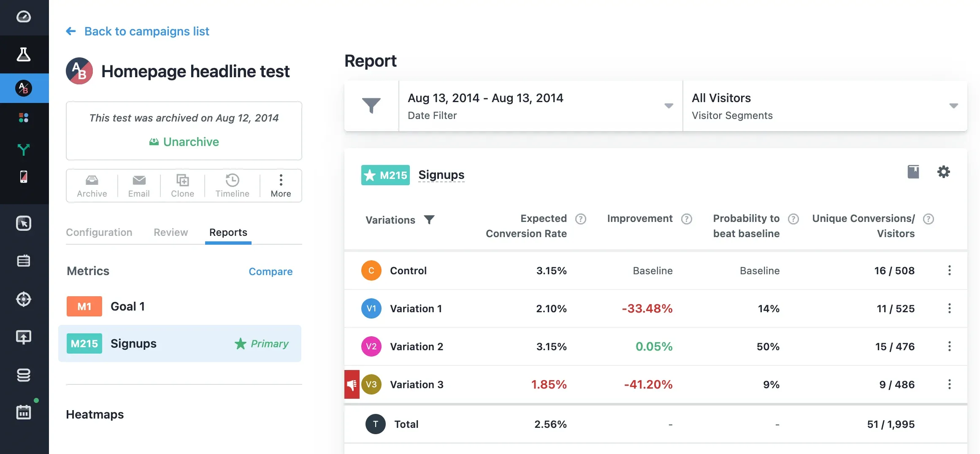The image size is (980, 454).
Task: Switch to the Configuration tab
Action: tap(99, 232)
